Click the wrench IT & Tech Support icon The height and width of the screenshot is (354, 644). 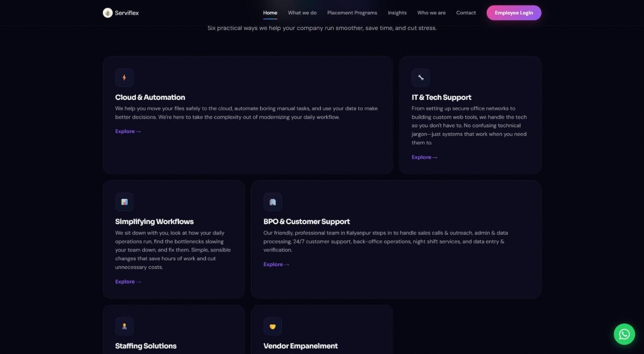[421, 78]
